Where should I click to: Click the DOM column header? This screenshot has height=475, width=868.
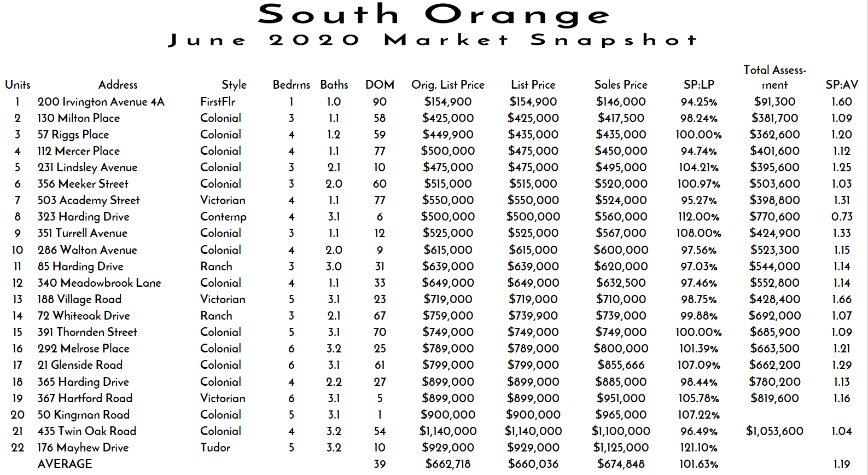380,85
